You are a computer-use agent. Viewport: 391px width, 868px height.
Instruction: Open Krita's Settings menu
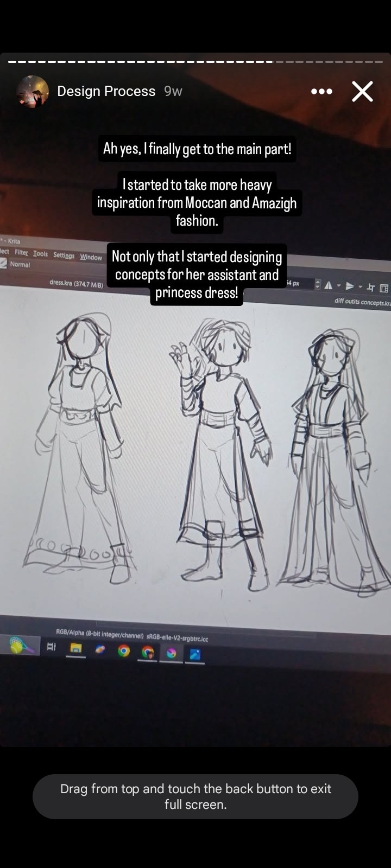[64, 256]
